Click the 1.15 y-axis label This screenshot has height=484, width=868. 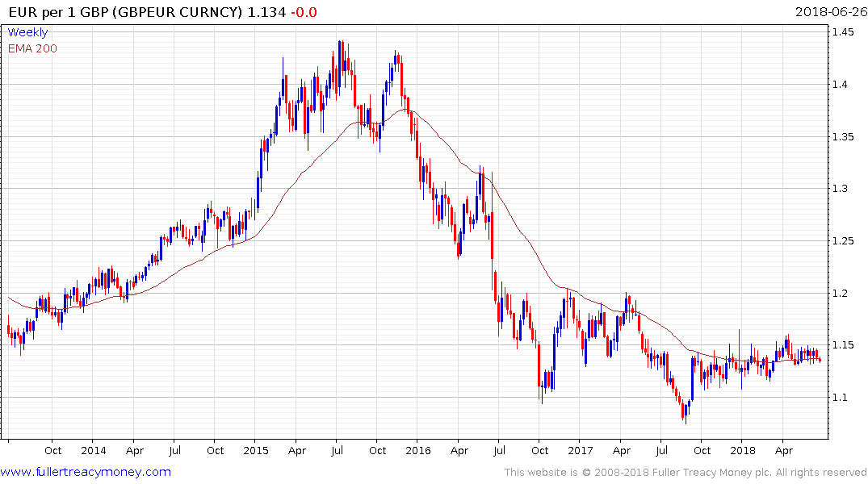[843, 345]
